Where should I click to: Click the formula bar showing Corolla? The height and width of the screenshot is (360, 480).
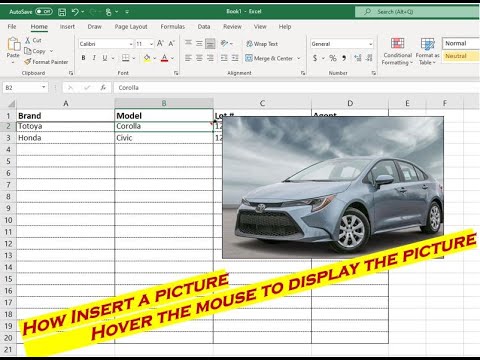click(x=296, y=88)
